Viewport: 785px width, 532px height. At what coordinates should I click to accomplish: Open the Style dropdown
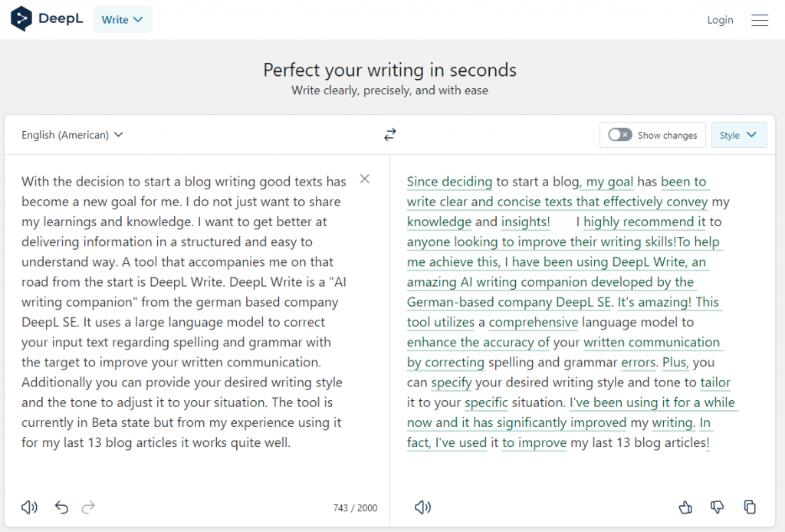[x=738, y=135]
